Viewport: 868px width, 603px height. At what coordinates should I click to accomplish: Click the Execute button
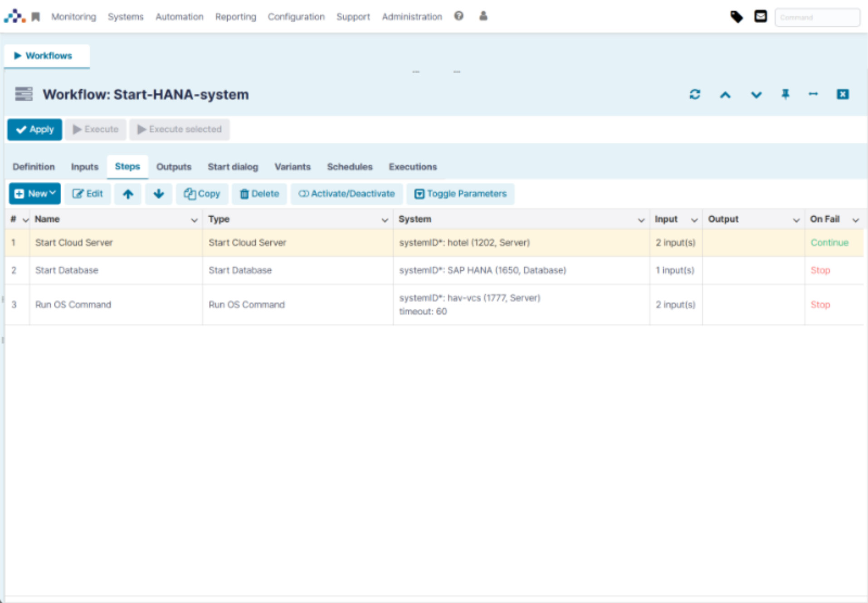[x=96, y=130]
